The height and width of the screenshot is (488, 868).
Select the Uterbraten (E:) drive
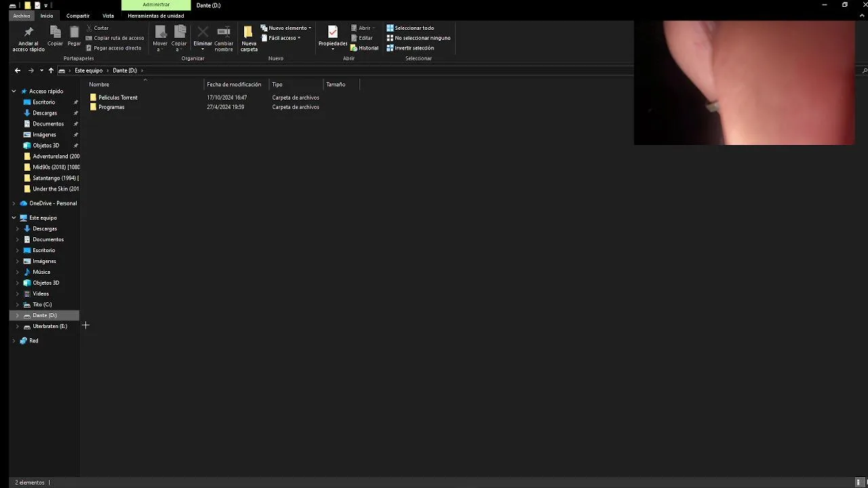[50, 326]
